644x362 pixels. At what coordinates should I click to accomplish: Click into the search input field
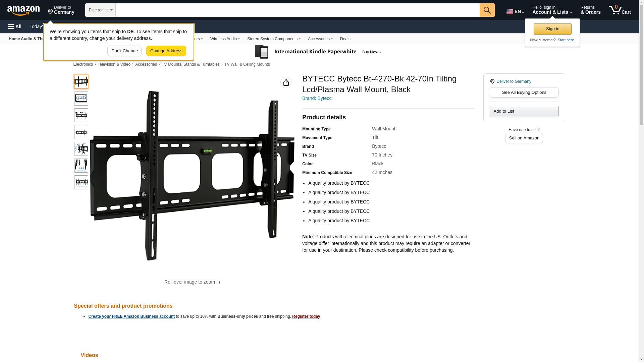pyautogui.click(x=298, y=10)
